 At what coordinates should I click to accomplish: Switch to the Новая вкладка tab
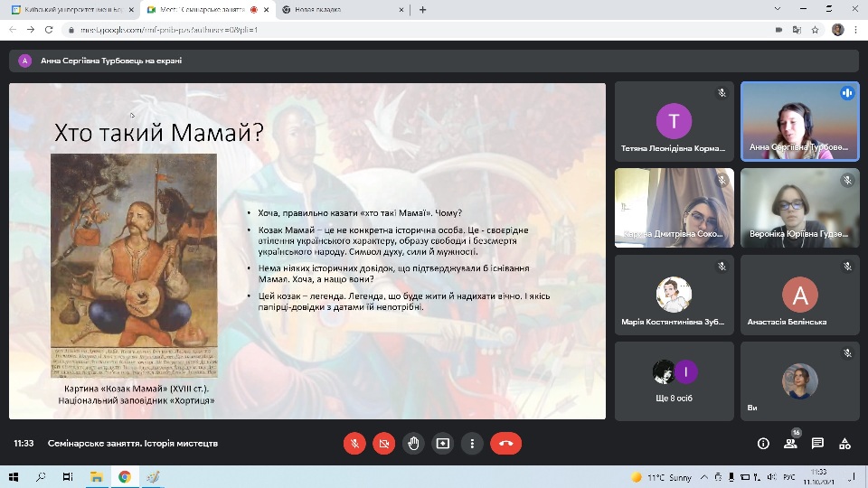(342, 9)
